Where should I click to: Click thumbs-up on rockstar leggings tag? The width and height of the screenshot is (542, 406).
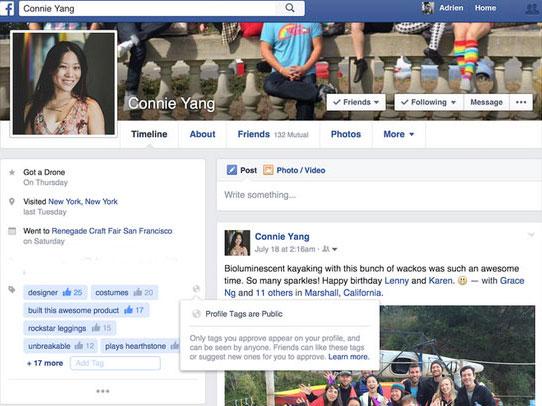[x=96, y=328]
